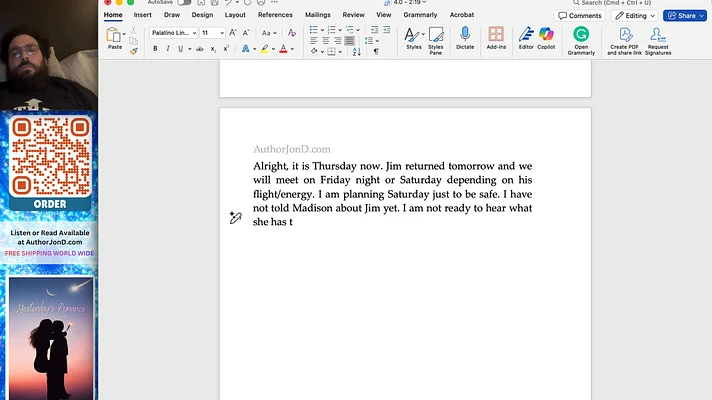Apply strikethrough formatting
The height and width of the screenshot is (400, 712).
coord(199,49)
